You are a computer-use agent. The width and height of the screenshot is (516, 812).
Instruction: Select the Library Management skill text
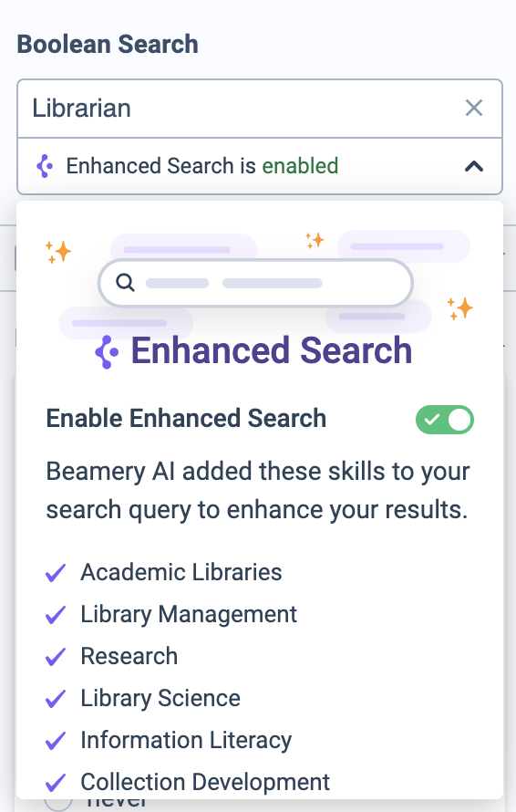coord(189,615)
